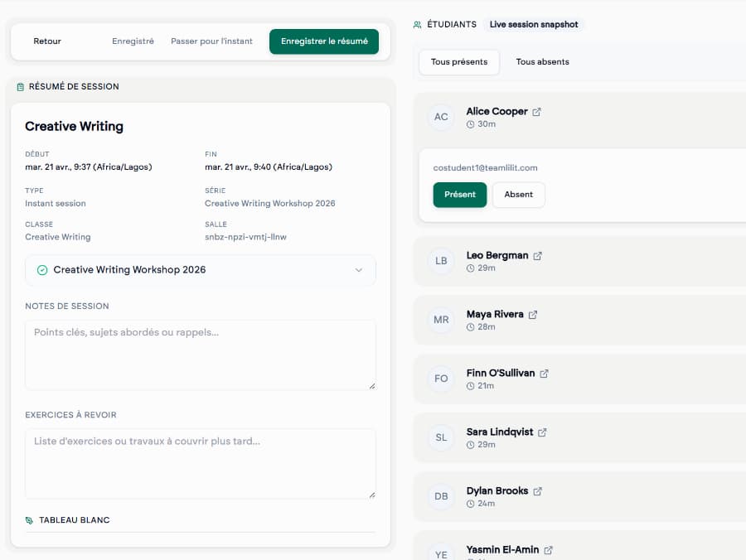Viewport: 746px width, 560px height.
Task: Open Sara Lindqvist's external profile link icon
Action: (x=542, y=432)
